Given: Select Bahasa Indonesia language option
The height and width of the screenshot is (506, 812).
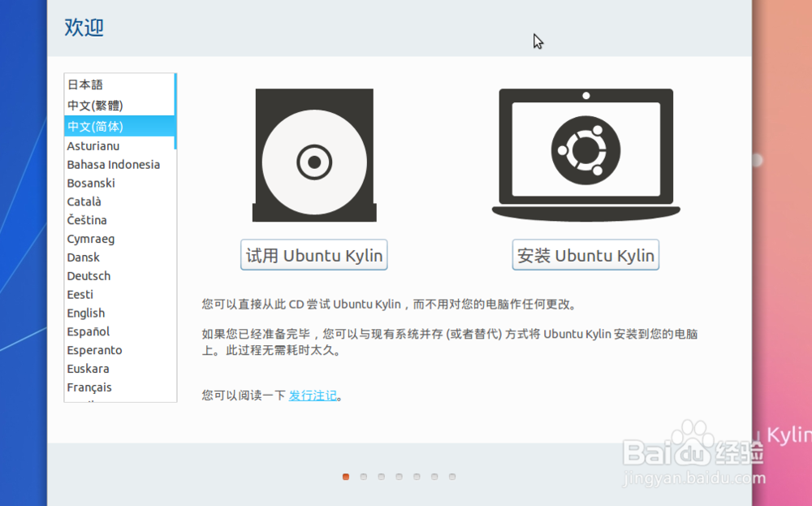Looking at the screenshot, I should [x=114, y=164].
